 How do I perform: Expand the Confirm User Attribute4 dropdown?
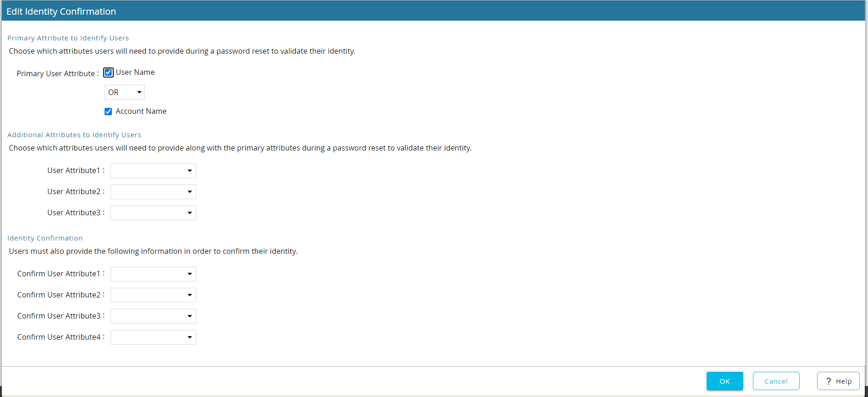point(153,337)
